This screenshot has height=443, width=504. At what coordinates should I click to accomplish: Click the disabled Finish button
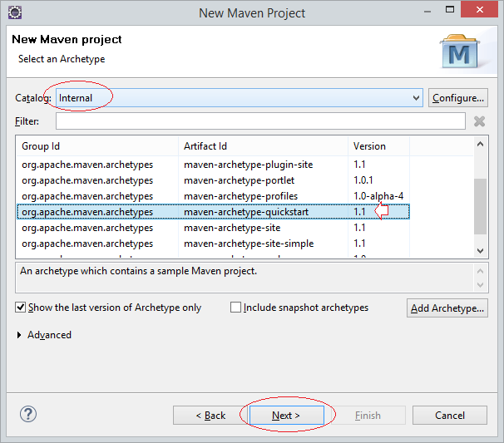coord(368,415)
